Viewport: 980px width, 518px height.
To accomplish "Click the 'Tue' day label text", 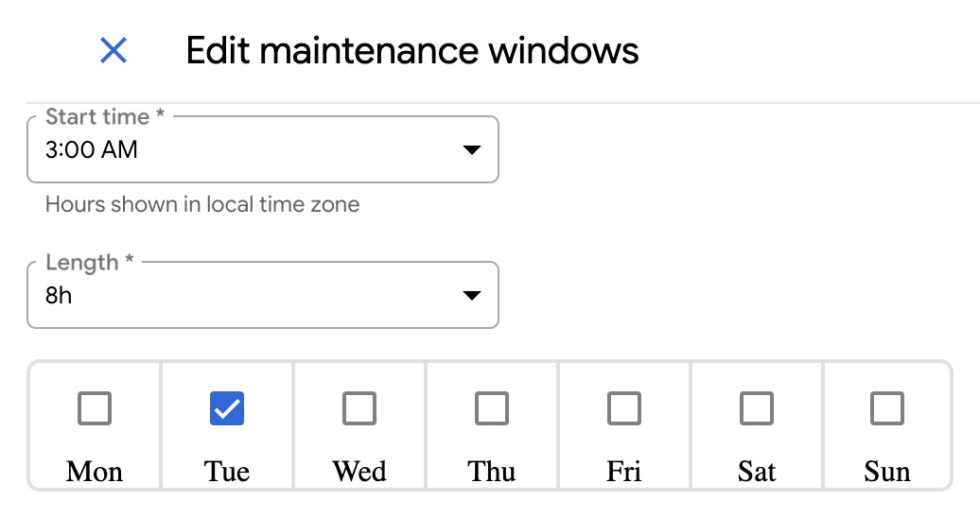I will pos(227,471).
